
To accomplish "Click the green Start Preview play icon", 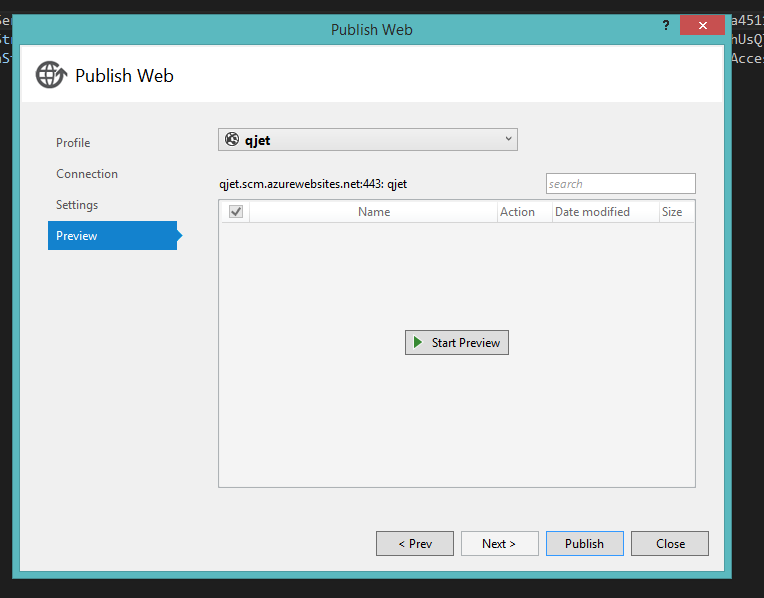I will [418, 343].
